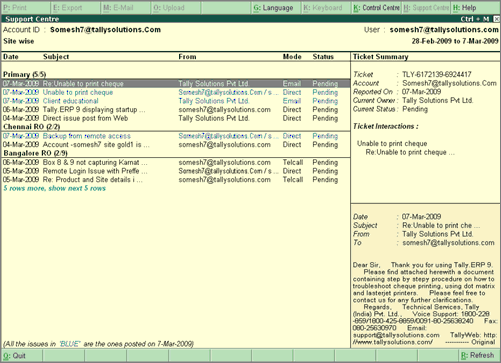Select 'Tally.ERP 9 displaying startup' ticket
This screenshot has height=363, width=501.
176,110
